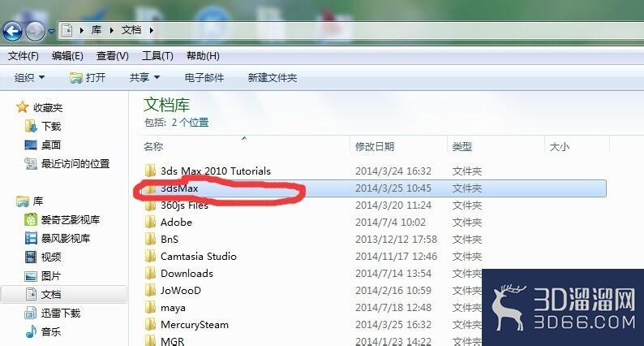The image size is (644, 346).
Task: Select the 3ds Max 2010 Tutorials folder icon
Action: [x=150, y=171]
